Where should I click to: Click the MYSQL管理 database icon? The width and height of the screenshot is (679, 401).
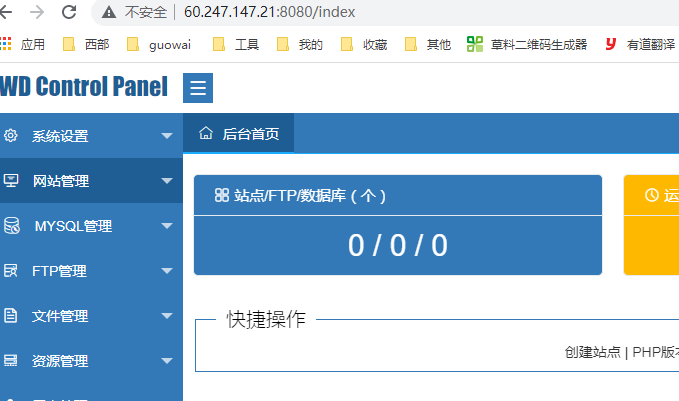point(11,226)
